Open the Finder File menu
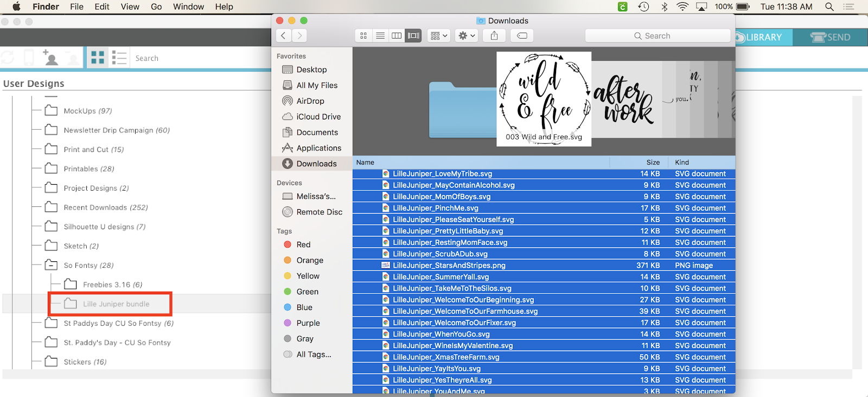The width and height of the screenshot is (868, 397). [76, 7]
